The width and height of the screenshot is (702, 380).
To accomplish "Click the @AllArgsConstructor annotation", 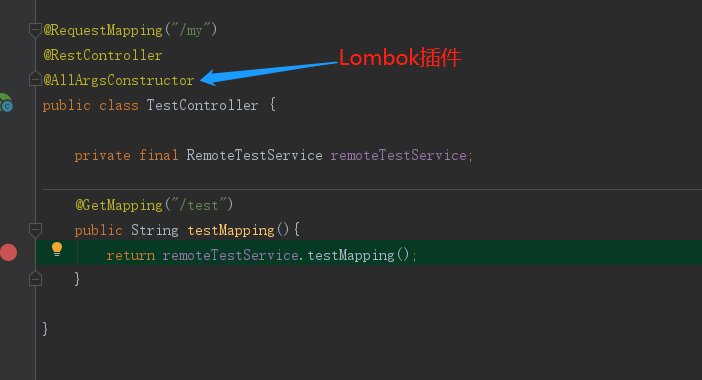I will point(119,80).
